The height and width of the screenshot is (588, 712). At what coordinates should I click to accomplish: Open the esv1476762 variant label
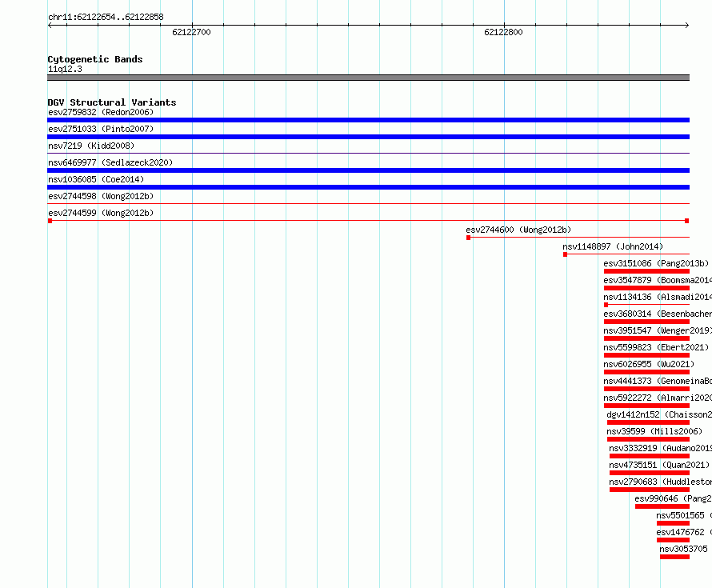click(684, 532)
